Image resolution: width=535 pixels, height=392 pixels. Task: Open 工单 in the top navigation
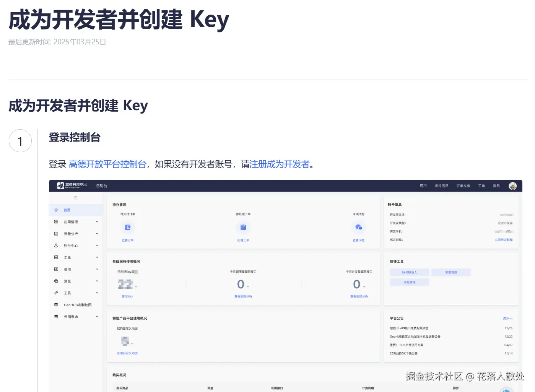tap(481, 186)
